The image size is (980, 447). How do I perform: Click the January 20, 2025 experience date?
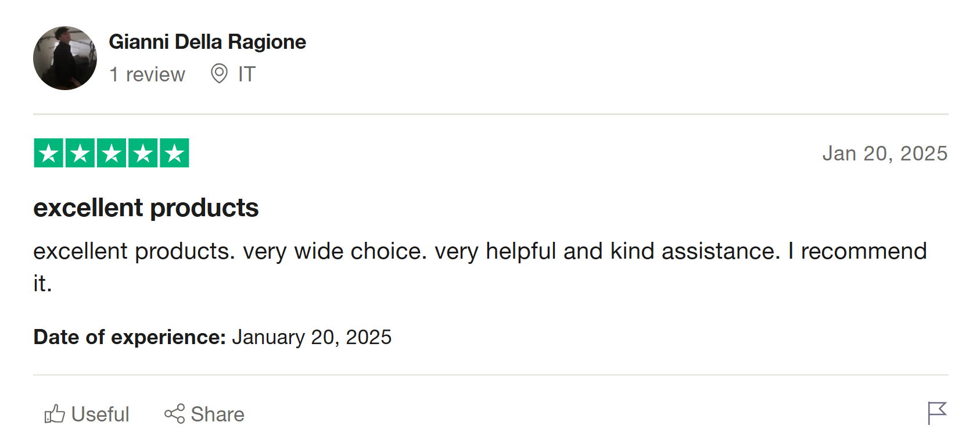pyautogui.click(x=311, y=337)
